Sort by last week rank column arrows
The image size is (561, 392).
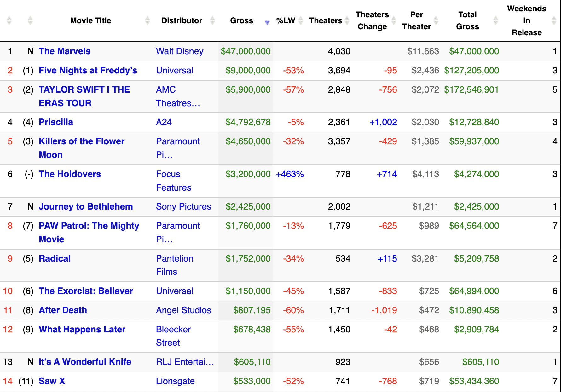(x=30, y=20)
